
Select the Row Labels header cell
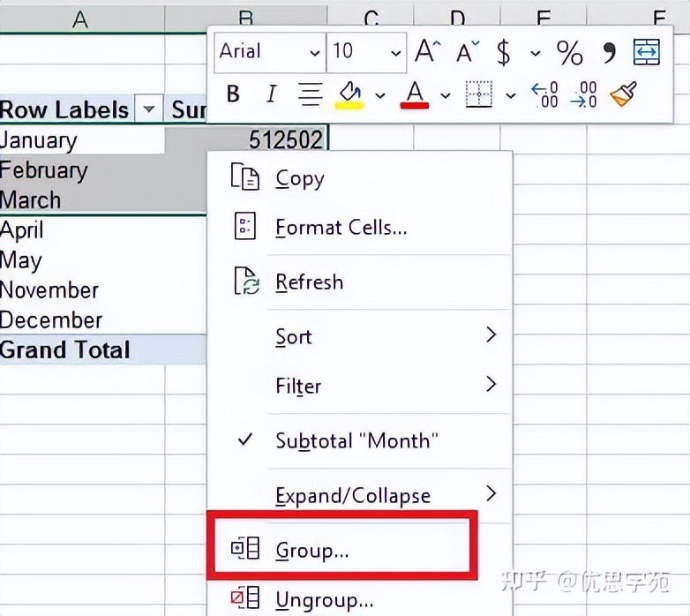[82, 109]
